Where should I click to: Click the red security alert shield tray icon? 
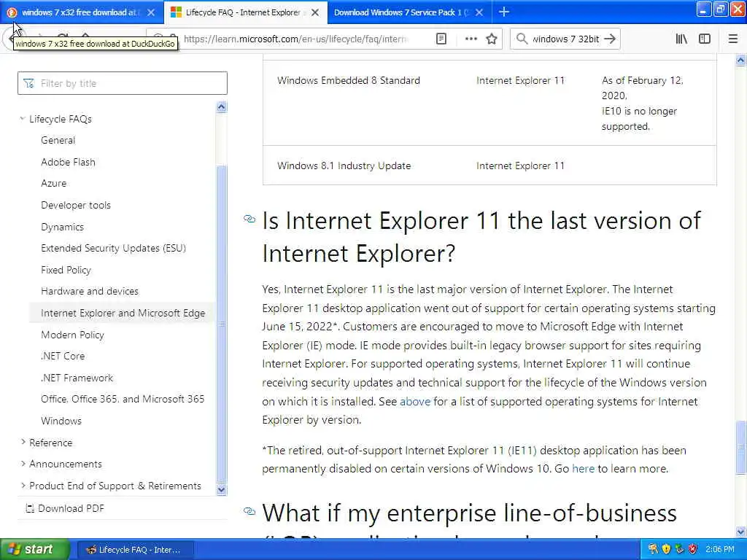[x=693, y=550]
